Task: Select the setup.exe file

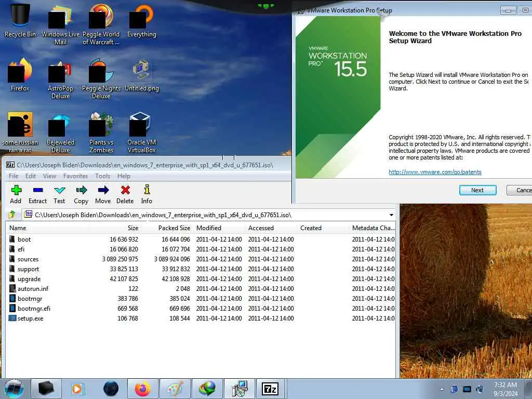Action: (201, 318)
